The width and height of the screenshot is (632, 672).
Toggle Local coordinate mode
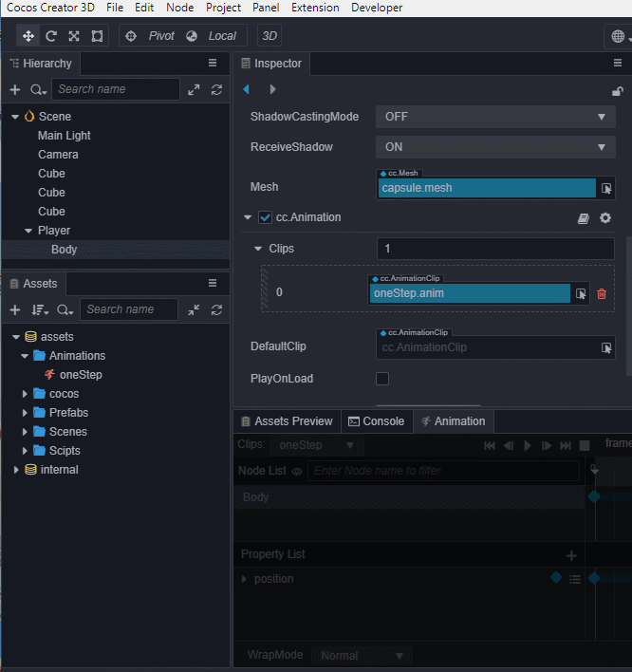coord(212,36)
